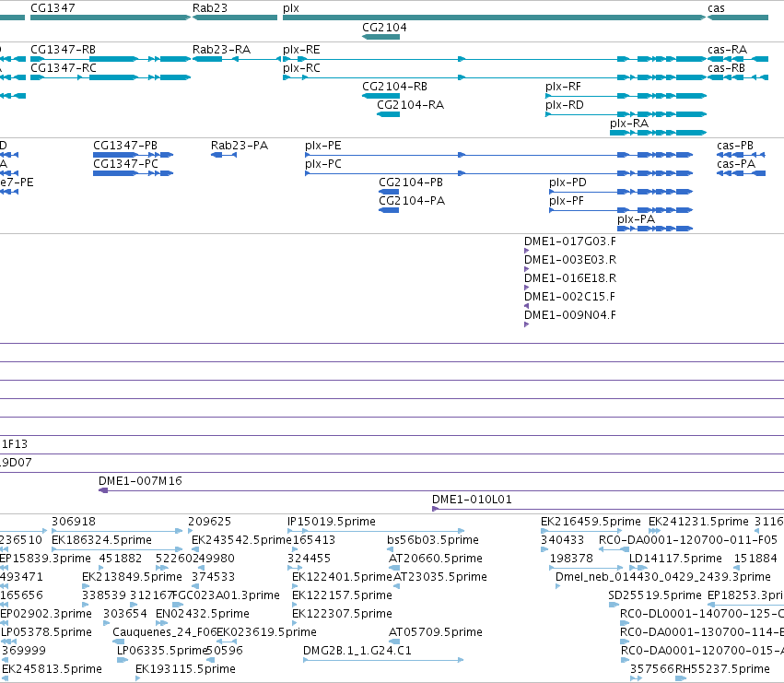Click the DMG2B.1_1.G24.C1 feature
Image resolution: width=784 pixels, height=683 pixels.
(383, 661)
